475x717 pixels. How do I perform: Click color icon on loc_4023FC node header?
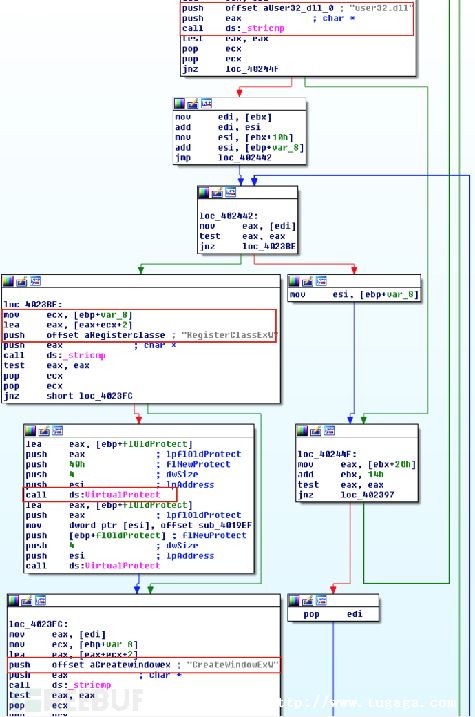coord(14,600)
